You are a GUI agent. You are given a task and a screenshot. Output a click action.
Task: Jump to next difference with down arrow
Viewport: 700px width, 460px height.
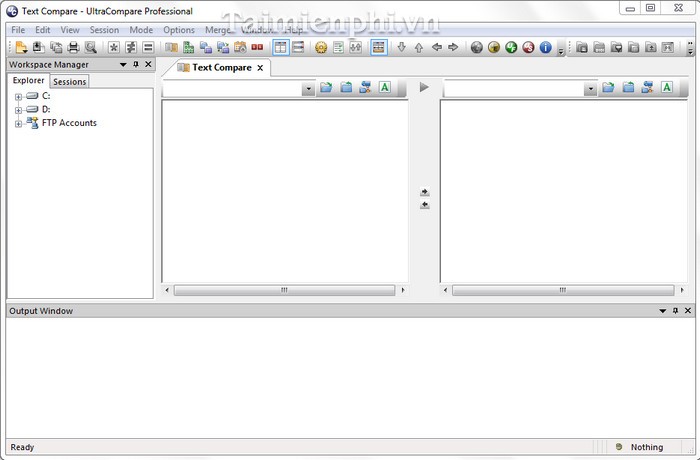tap(402, 47)
